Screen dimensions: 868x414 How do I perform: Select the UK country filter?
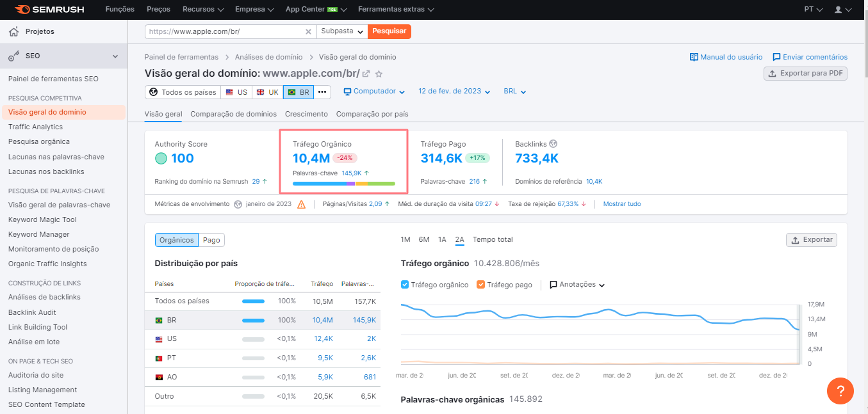point(267,92)
